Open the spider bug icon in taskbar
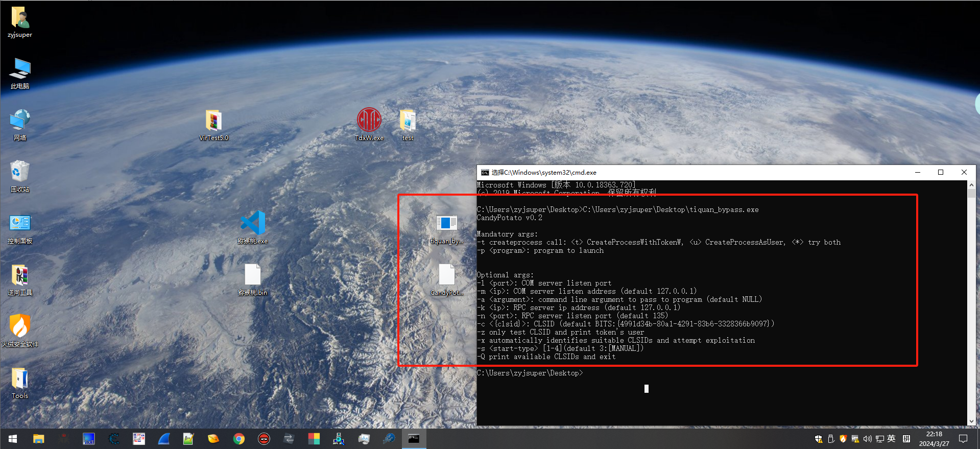 point(63,439)
